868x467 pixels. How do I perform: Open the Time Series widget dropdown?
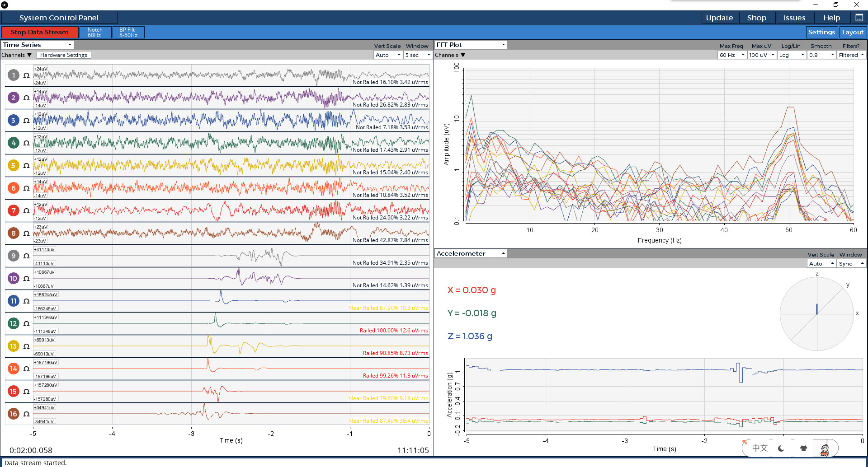[38, 45]
